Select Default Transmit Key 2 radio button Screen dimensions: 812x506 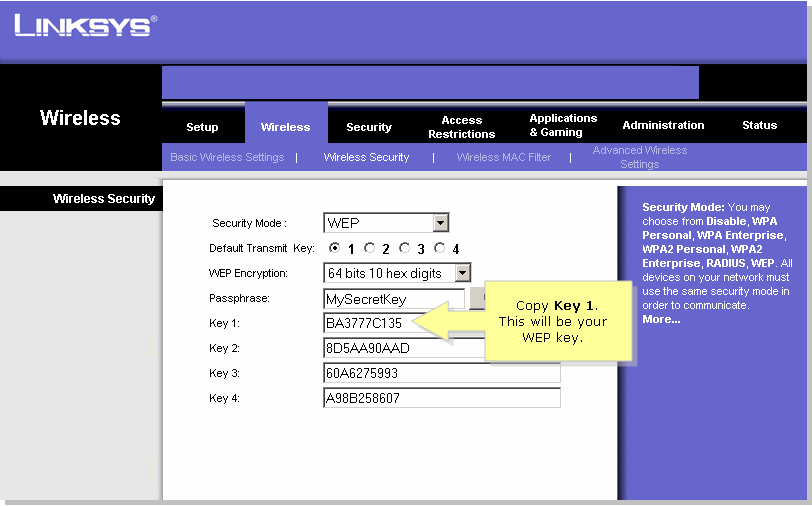[x=369, y=248]
